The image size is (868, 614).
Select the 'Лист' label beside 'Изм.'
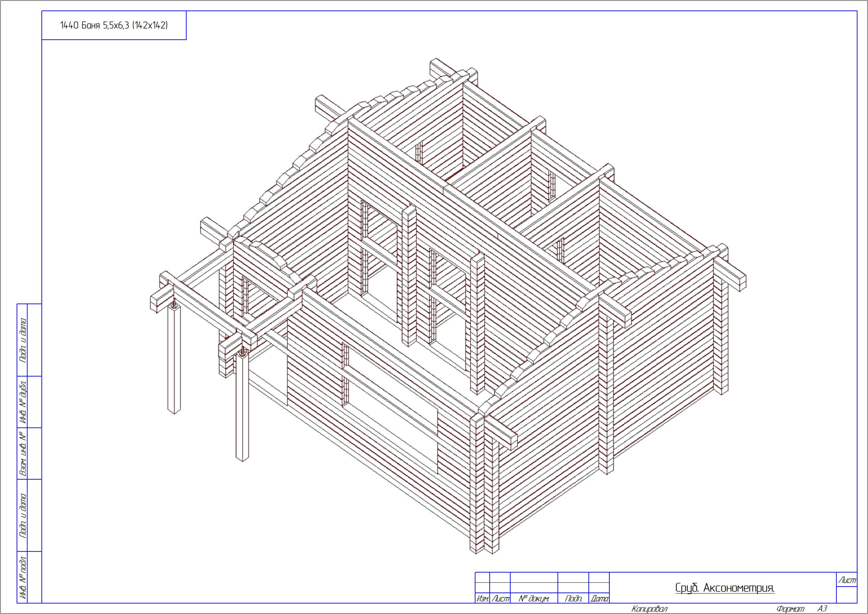click(x=500, y=599)
